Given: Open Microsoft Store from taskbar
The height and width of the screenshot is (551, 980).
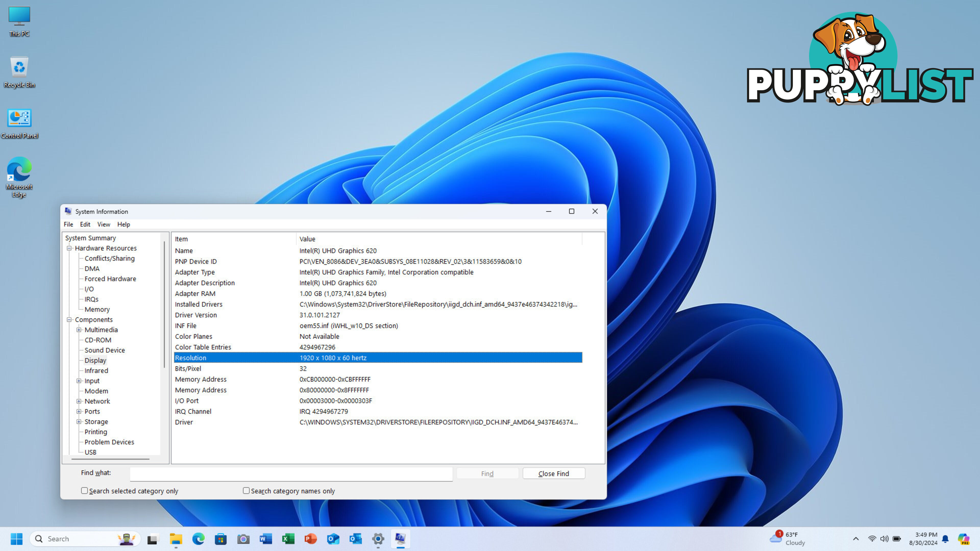Looking at the screenshot, I should (x=221, y=539).
